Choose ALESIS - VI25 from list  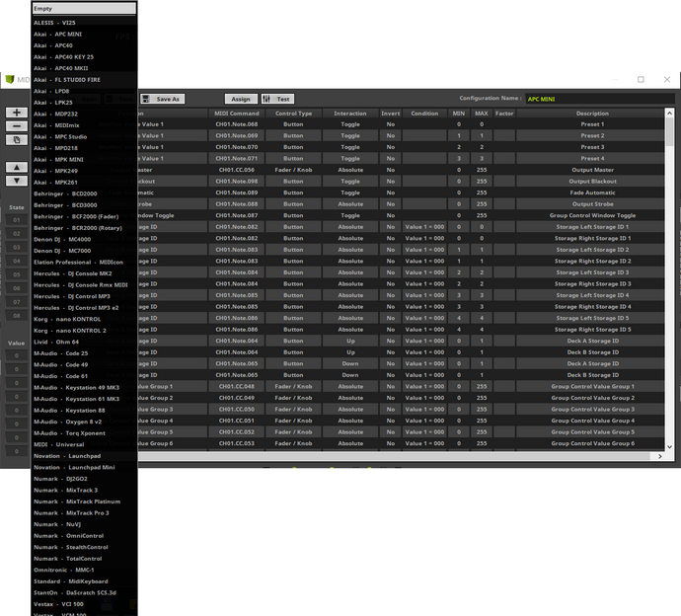click(84, 23)
